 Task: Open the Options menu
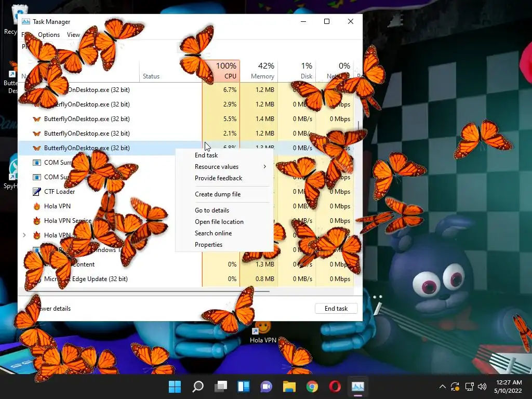pos(49,35)
